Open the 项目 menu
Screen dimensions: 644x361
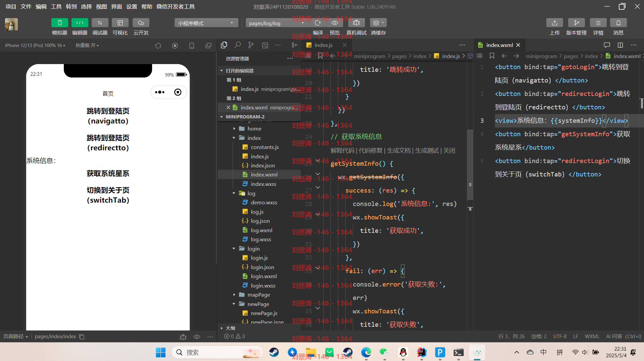(x=11, y=6)
